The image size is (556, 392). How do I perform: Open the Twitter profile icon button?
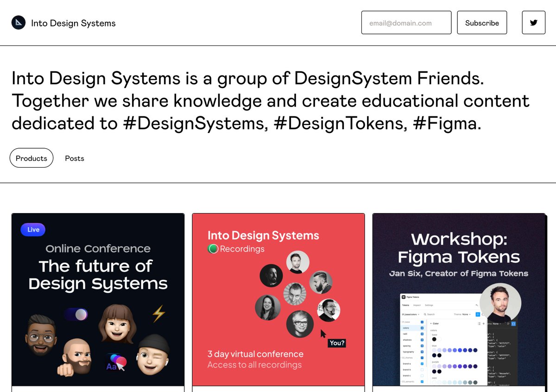534,23
